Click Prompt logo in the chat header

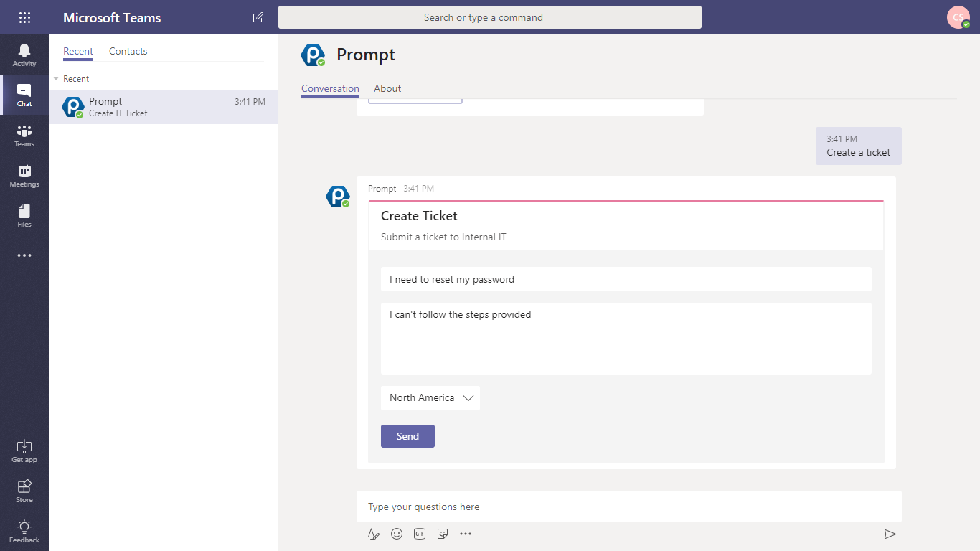click(x=313, y=55)
